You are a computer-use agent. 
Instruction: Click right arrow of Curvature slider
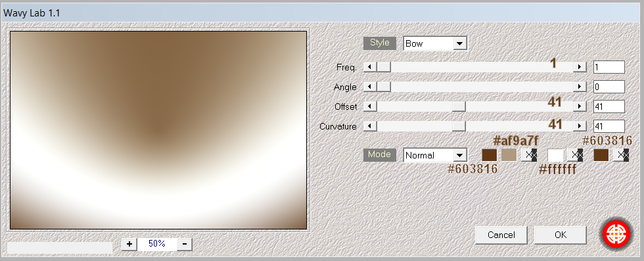(x=580, y=126)
